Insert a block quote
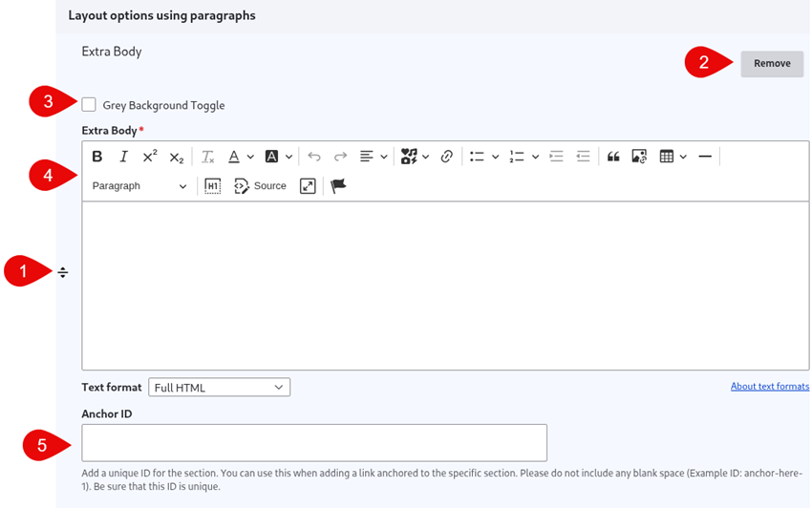This screenshot has height=508, width=812. pos(613,157)
